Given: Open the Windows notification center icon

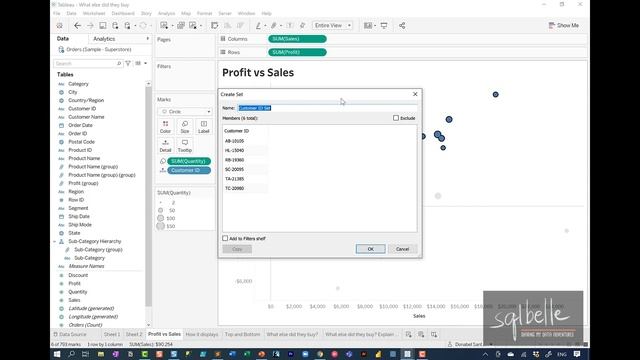Looking at the screenshot, I should coord(577,354).
